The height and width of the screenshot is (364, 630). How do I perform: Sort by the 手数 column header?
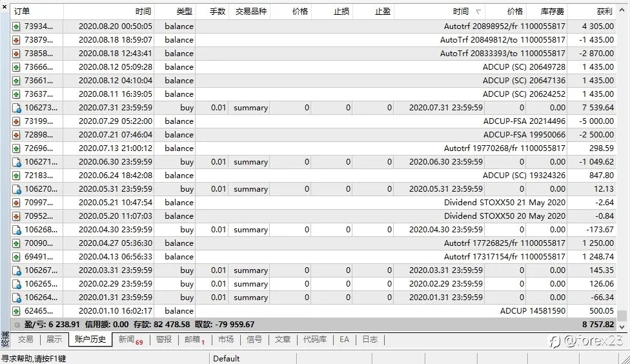212,12
